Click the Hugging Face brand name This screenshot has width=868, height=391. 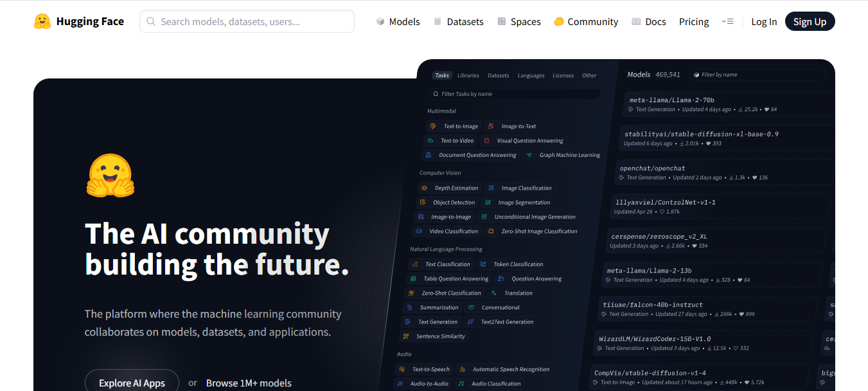(90, 21)
